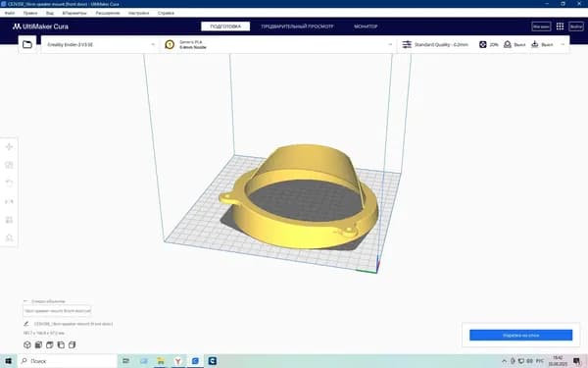Open the Файл menu
The image size is (588, 368).
10,13
